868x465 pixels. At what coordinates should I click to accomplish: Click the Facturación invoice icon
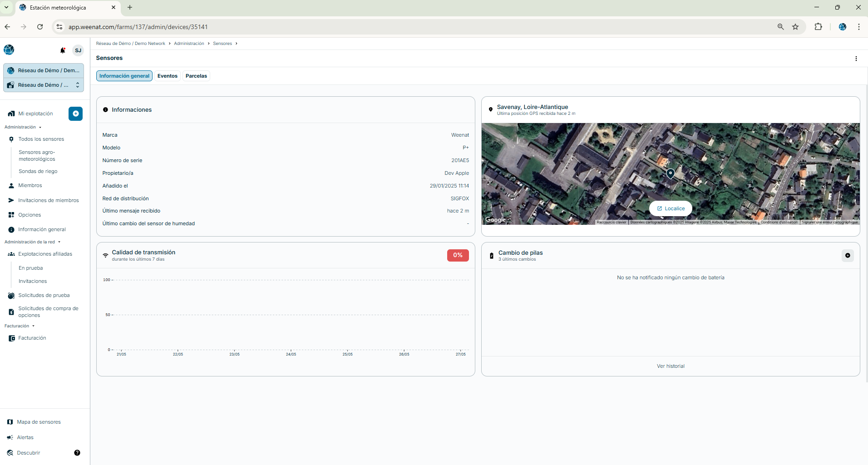point(12,338)
